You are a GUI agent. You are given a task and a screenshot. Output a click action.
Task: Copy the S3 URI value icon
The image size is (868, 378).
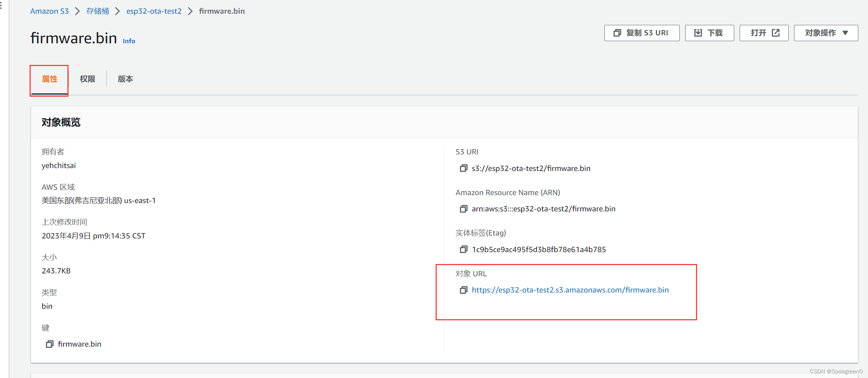[463, 168]
